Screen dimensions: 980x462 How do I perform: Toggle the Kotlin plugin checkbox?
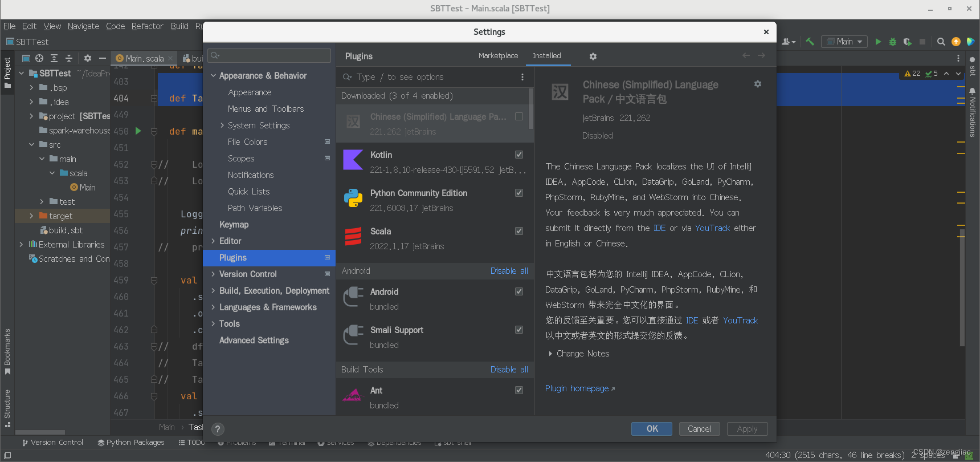click(519, 155)
